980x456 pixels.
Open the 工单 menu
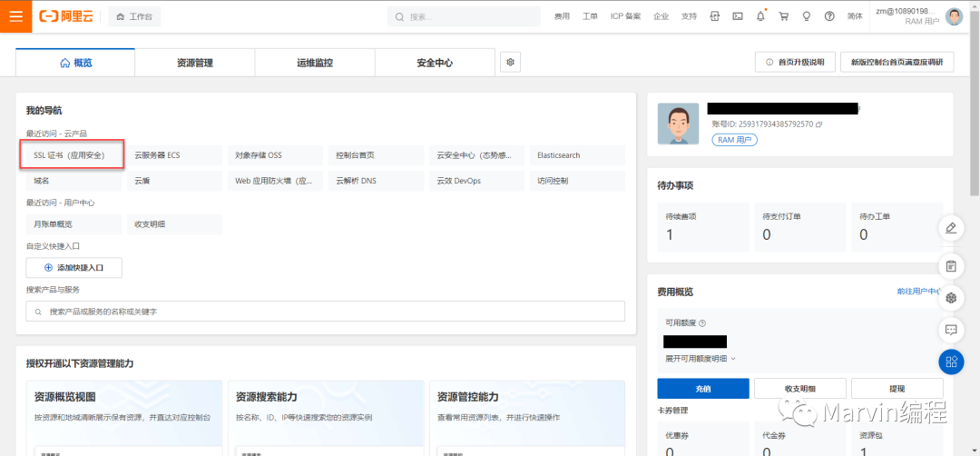pyautogui.click(x=590, y=16)
